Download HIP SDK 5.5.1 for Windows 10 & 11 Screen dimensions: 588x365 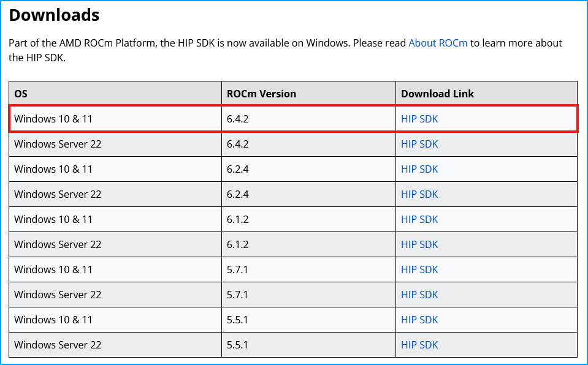[419, 320]
